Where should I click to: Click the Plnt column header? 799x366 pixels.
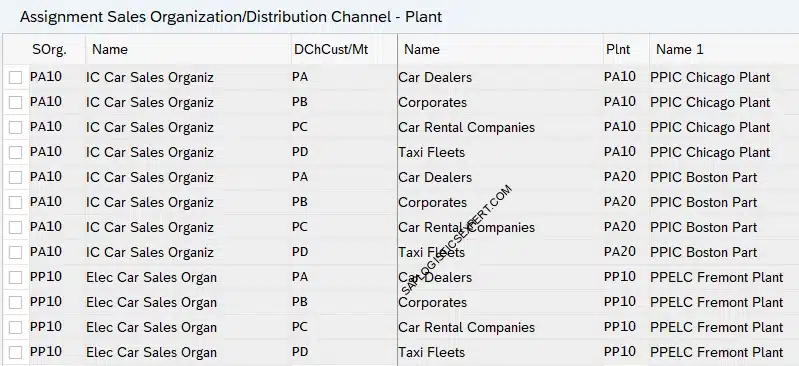click(x=618, y=49)
